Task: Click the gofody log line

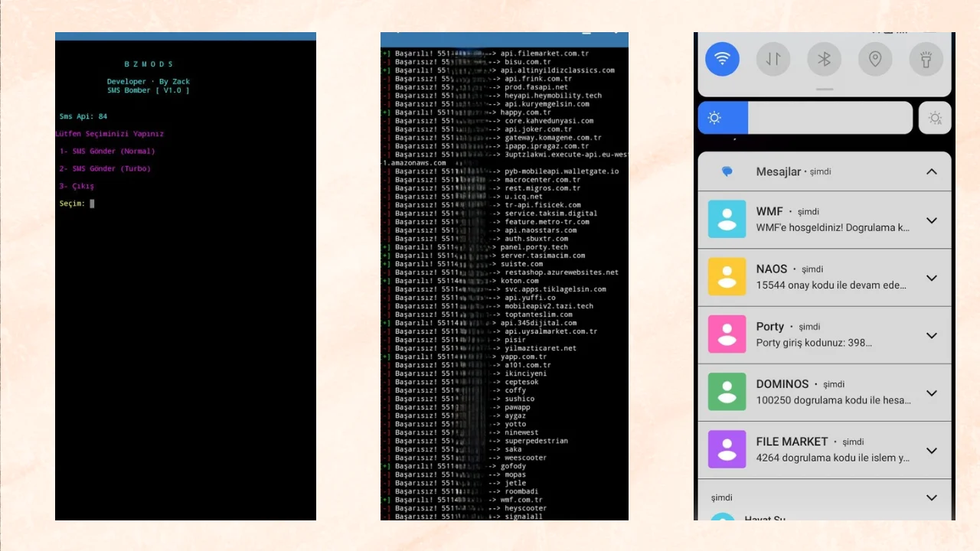Action: point(454,466)
